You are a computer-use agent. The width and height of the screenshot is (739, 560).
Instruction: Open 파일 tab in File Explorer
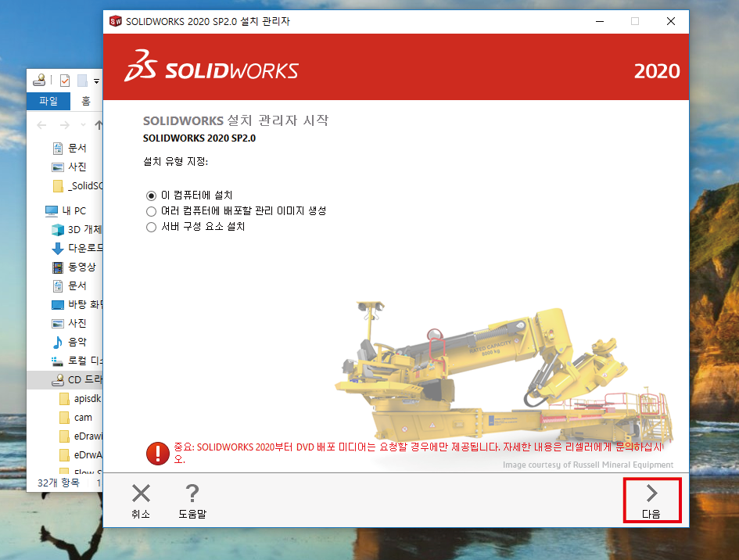(48, 101)
